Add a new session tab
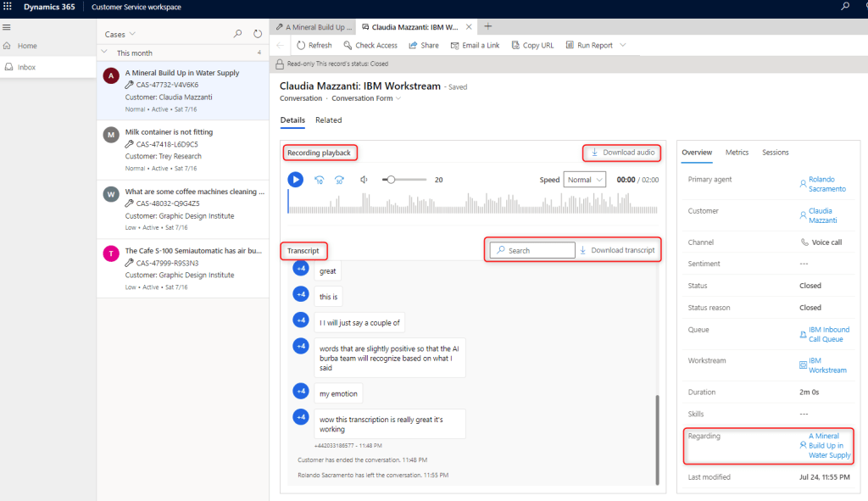 [487, 27]
